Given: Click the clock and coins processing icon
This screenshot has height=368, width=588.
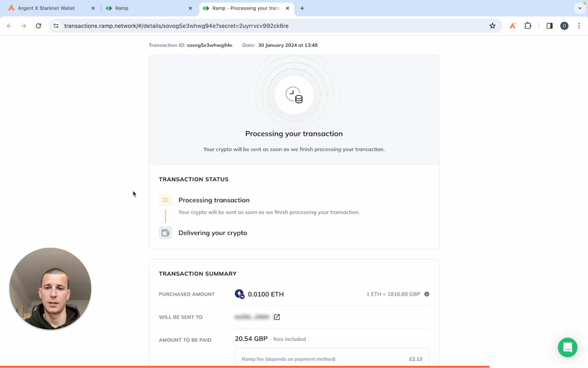Looking at the screenshot, I should [294, 95].
